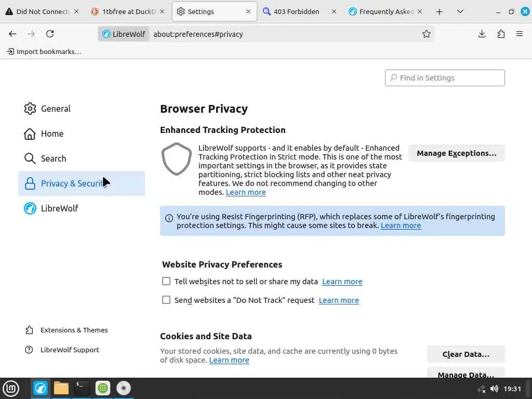Bookmark this page with the star icon
The width and height of the screenshot is (532, 399).
427,34
